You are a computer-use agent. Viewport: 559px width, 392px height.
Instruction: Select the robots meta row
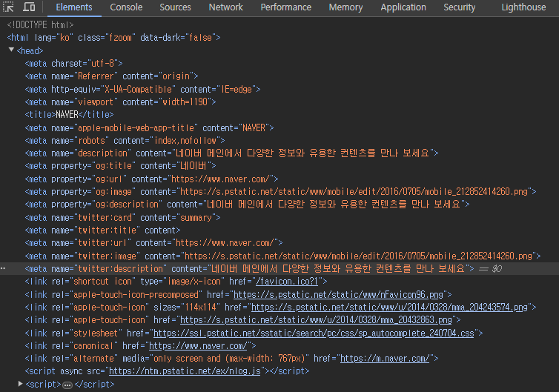click(x=125, y=140)
